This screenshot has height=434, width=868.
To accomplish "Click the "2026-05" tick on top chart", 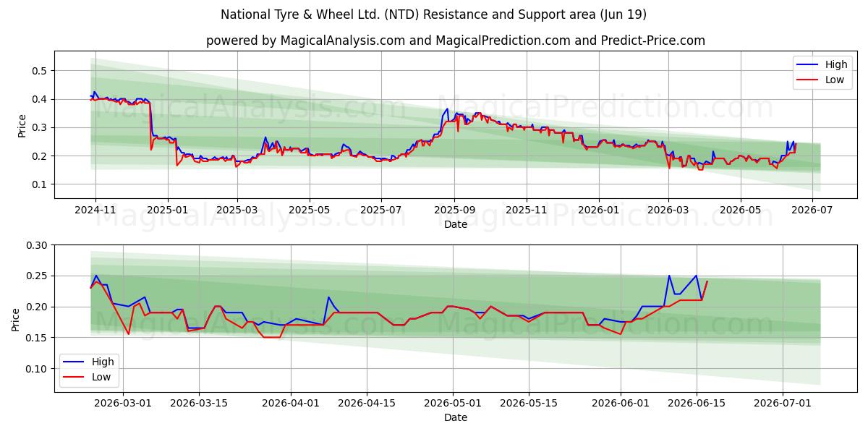I will pyautogui.click(x=741, y=210).
